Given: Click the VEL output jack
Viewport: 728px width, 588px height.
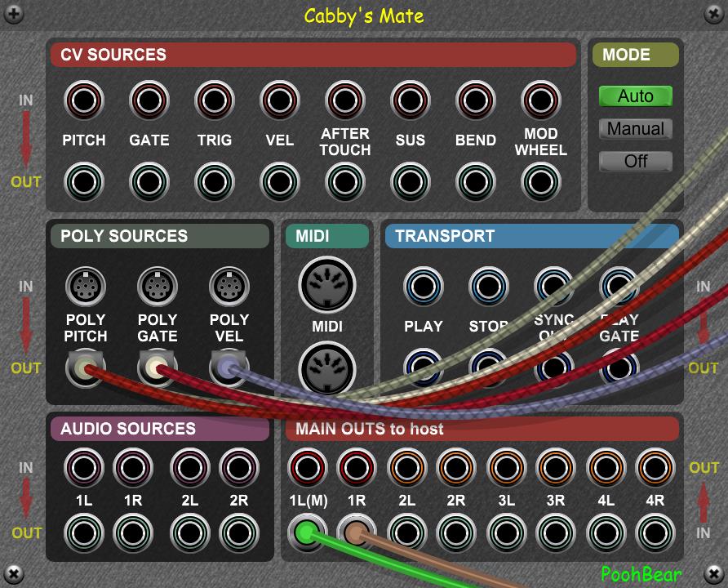Looking at the screenshot, I should [279, 181].
